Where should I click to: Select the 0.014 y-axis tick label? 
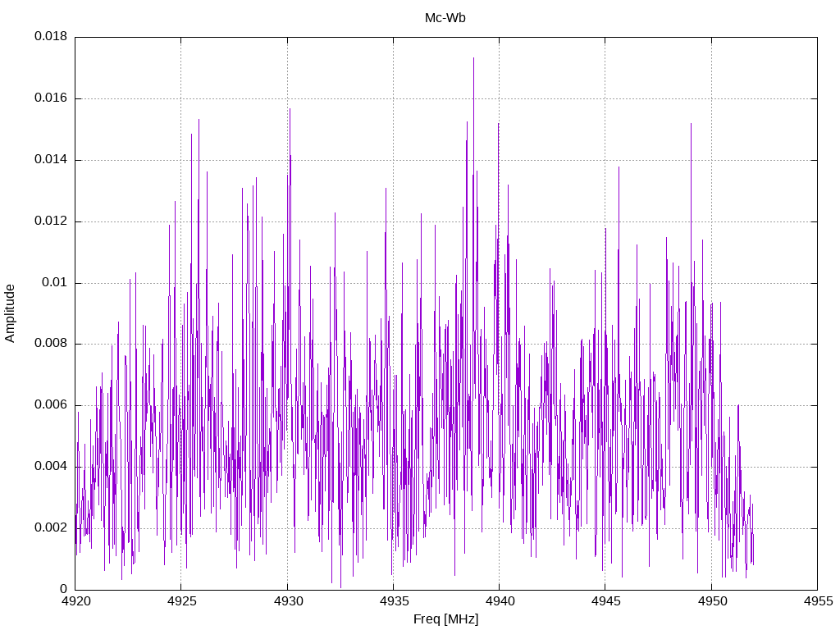(51, 160)
